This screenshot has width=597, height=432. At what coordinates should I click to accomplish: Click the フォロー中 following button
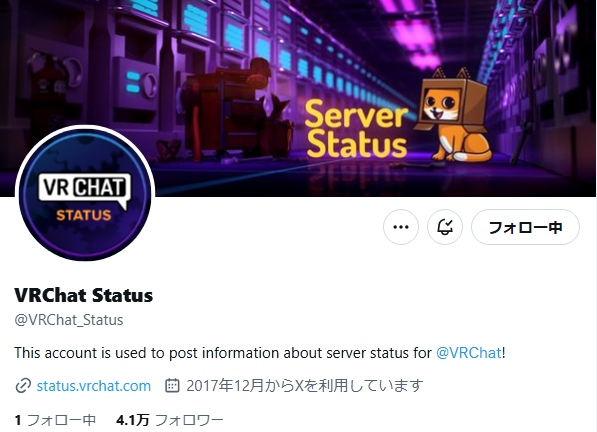[x=525, y=227]
